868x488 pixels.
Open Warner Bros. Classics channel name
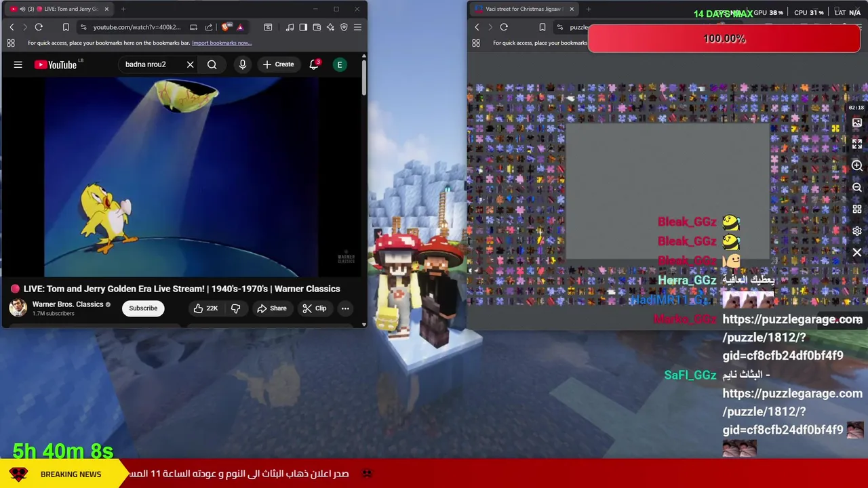(x=68, y=304)
